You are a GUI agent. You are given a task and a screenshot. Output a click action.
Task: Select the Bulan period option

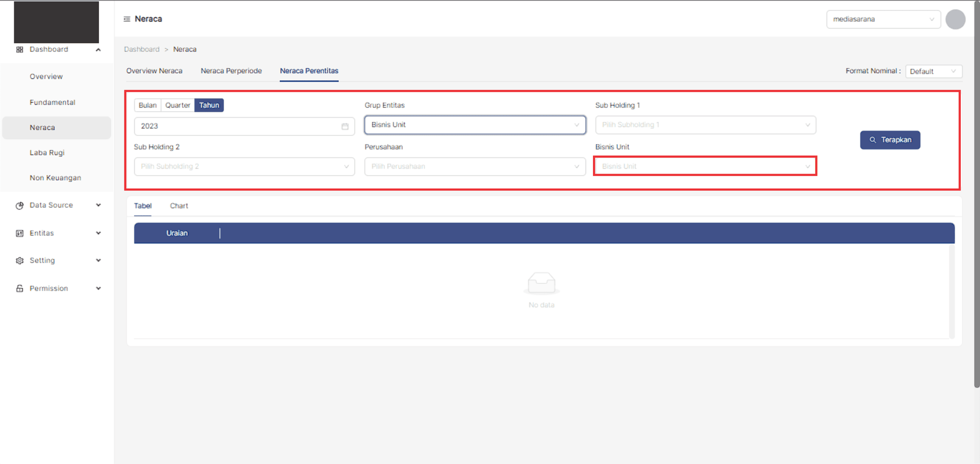147,105
